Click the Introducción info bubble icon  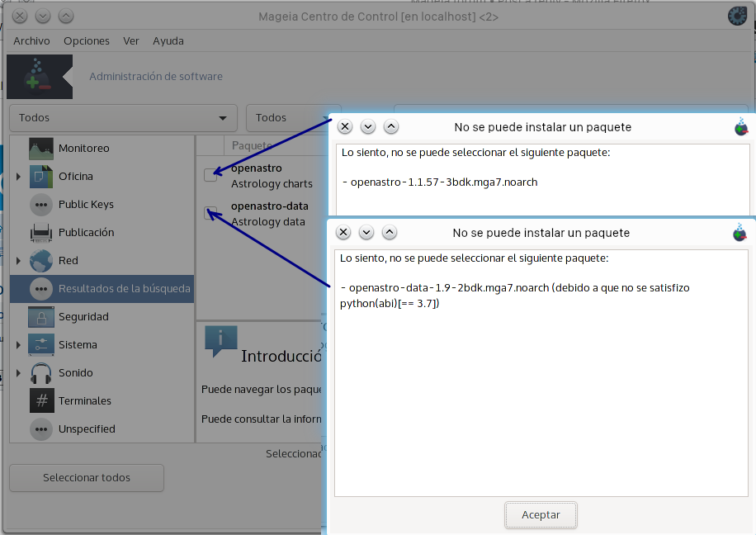tap(221, 341)
